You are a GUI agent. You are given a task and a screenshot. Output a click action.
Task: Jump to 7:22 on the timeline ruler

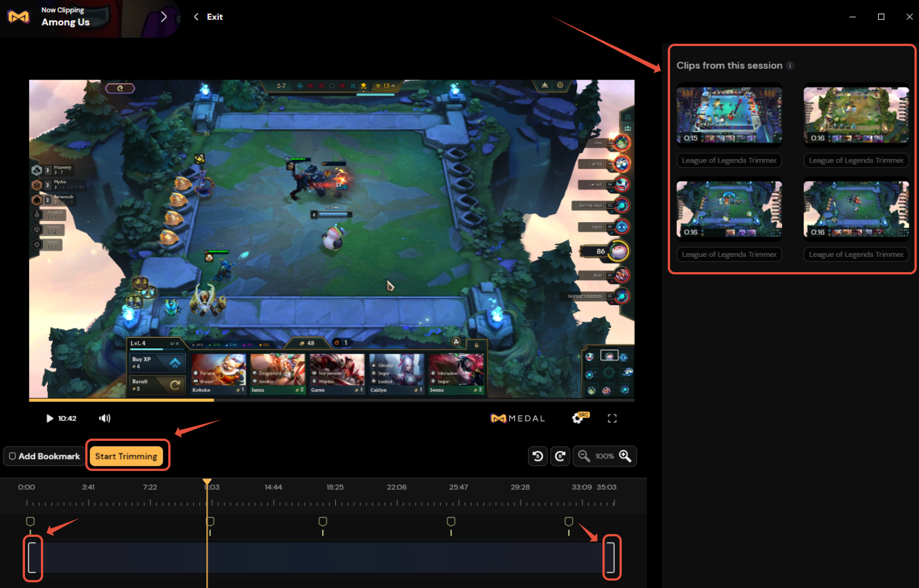click(x=150, y=487)
